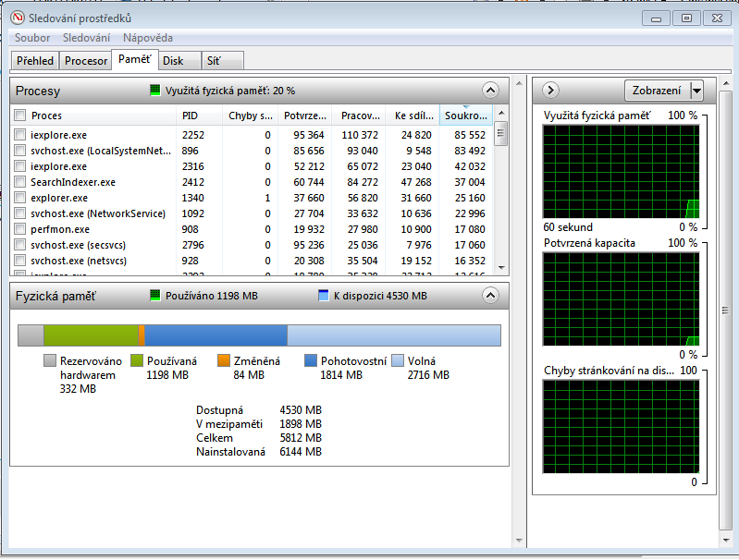Image resolution: width=739 pixels, height=560 pixels.
Task: Click the Zobrazení button
Action: (657, 91)
